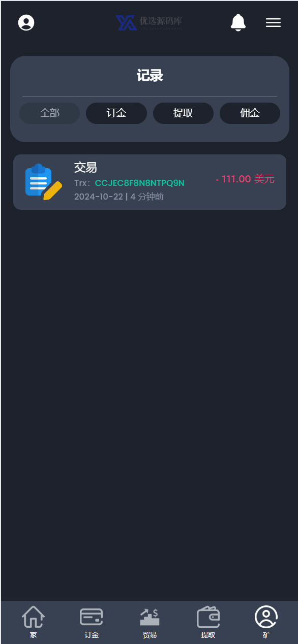This screenshot has height=644, width=298.
Task: Tap the clipboard pencil transaction icon
Action: click(43, 182)
